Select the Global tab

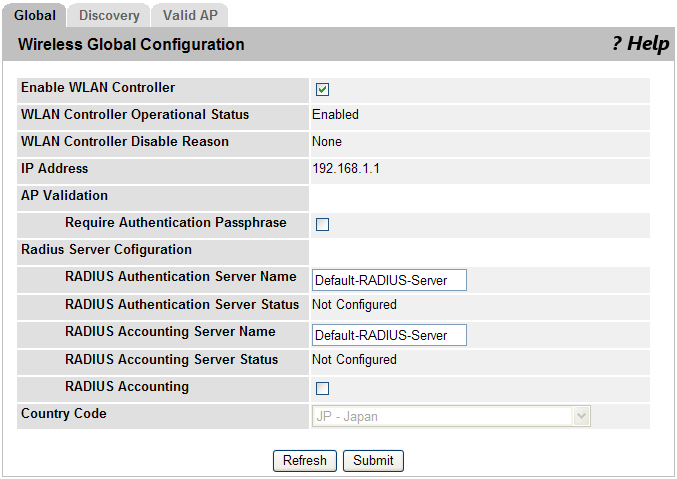(x=35, y=16)
